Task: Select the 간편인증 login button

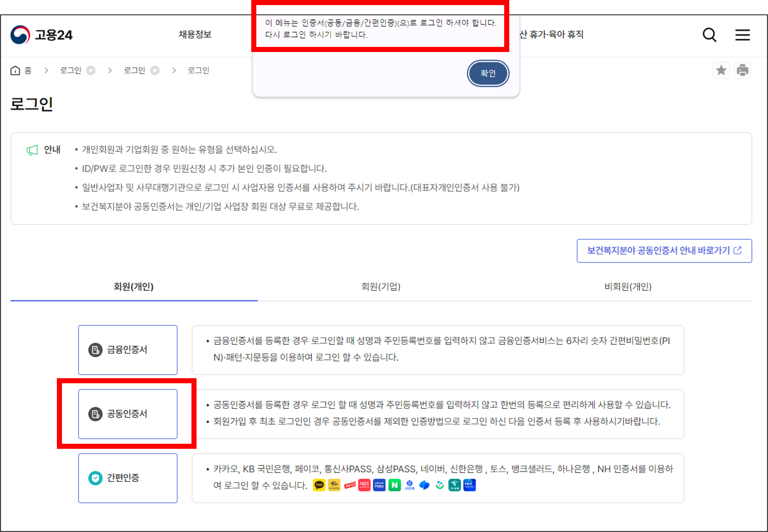Action: click(x=128, y=478)
